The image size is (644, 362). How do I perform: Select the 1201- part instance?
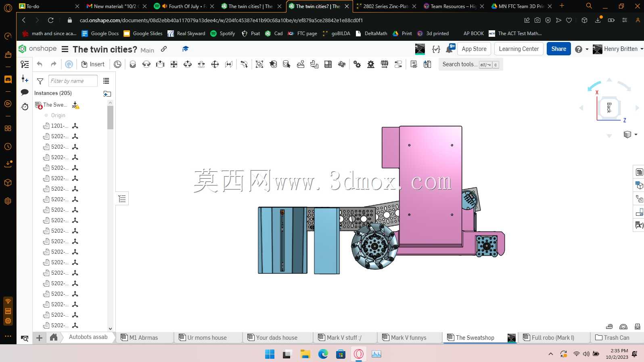[59, 126]
